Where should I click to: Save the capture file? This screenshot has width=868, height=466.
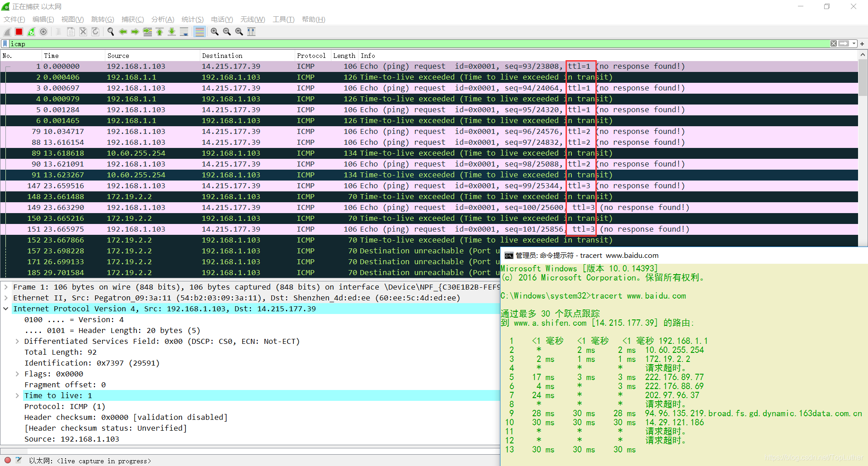(71, 32)
